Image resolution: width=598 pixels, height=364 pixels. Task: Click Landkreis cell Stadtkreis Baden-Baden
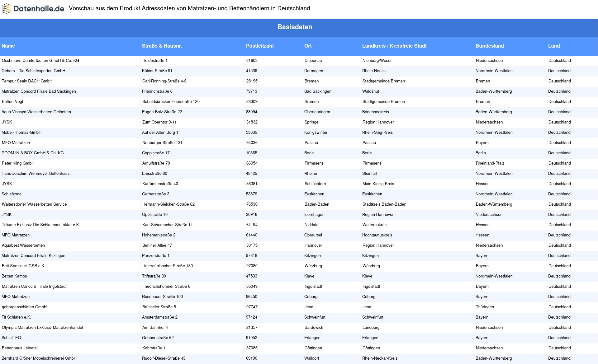[x=384, y=204]
